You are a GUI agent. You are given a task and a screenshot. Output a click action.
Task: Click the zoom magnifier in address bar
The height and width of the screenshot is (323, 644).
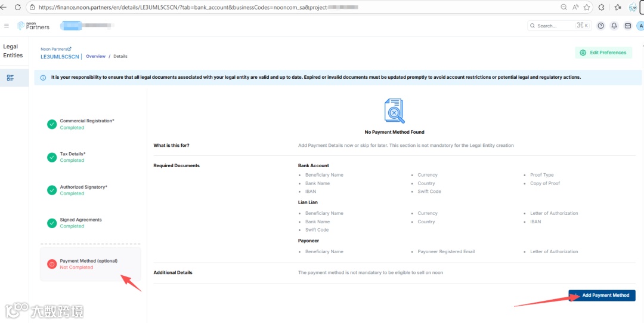click(x=564, y=7)
